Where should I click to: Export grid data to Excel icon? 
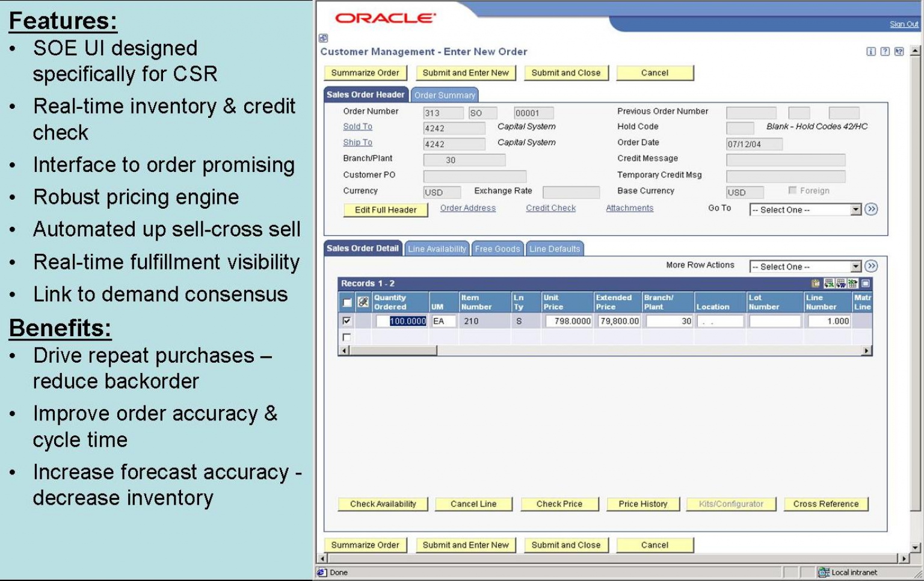coord(829,283)
